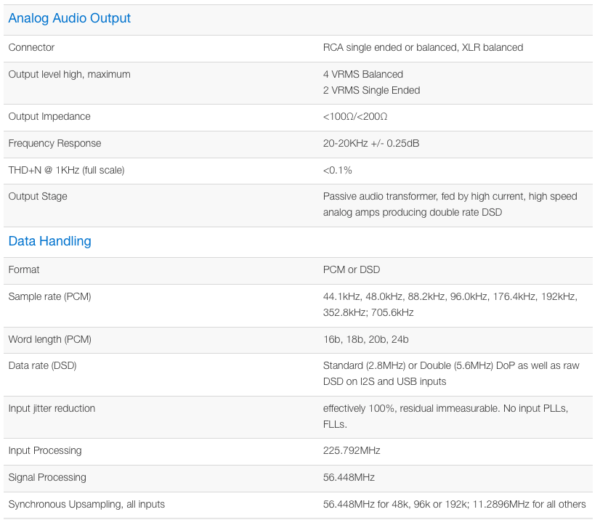Click the Data Handling section heading
The image size is (600, 520).
(x=50, y=241)
